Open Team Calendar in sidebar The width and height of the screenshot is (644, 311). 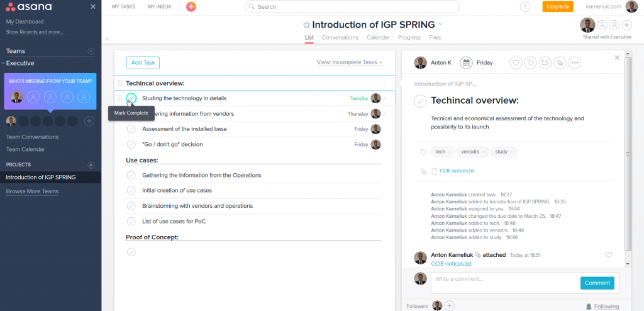[x=25, y=149]
